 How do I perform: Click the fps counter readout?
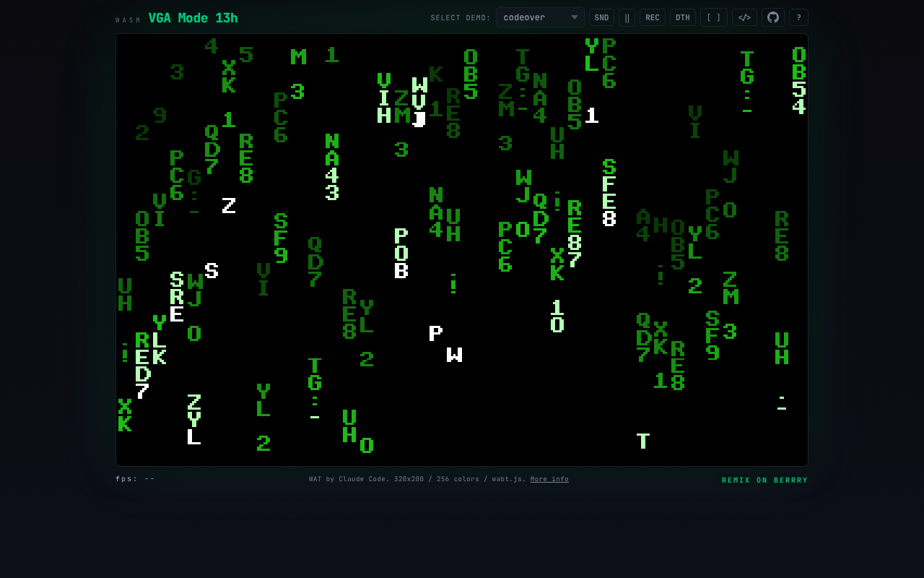point(136,478)
